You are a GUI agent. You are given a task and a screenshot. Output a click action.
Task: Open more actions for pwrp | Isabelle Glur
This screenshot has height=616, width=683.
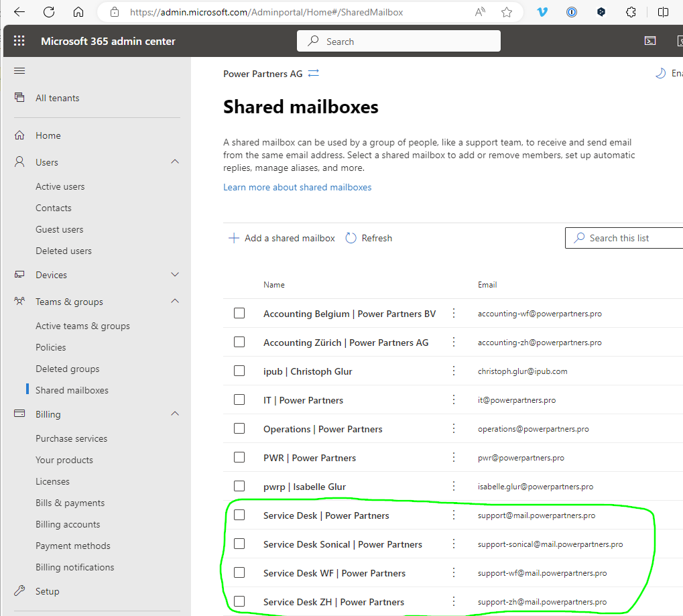454,486
